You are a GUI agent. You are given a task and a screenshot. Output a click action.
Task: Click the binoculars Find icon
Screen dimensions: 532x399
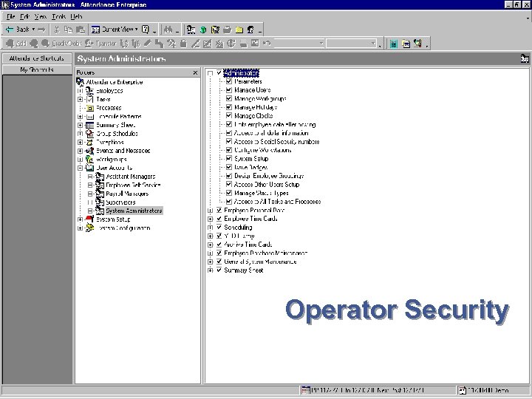point(168,30)
